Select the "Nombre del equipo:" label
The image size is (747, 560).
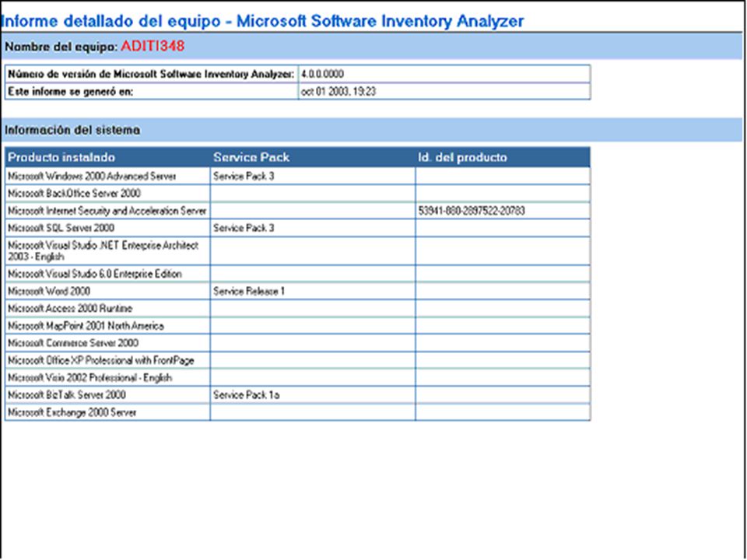61,47
